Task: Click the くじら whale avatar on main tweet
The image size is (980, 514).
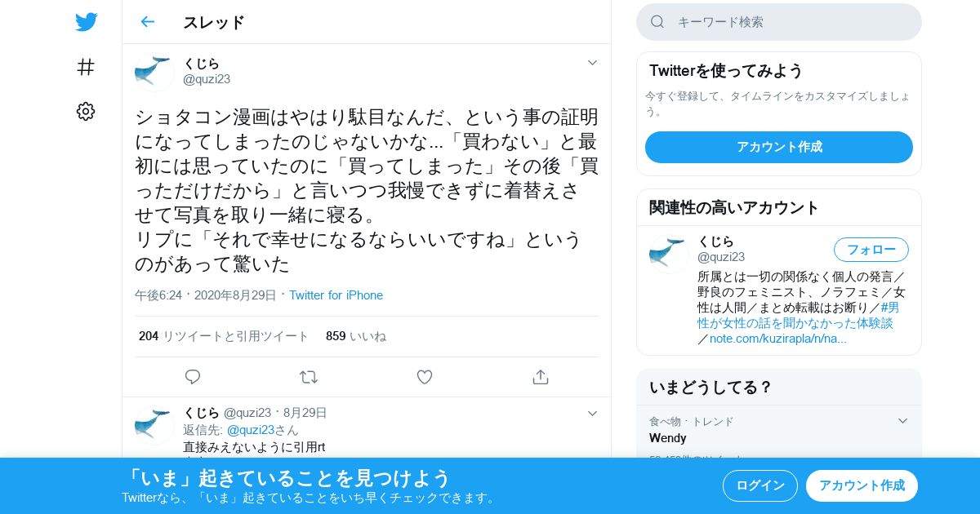Action: [x=154, y=72]
